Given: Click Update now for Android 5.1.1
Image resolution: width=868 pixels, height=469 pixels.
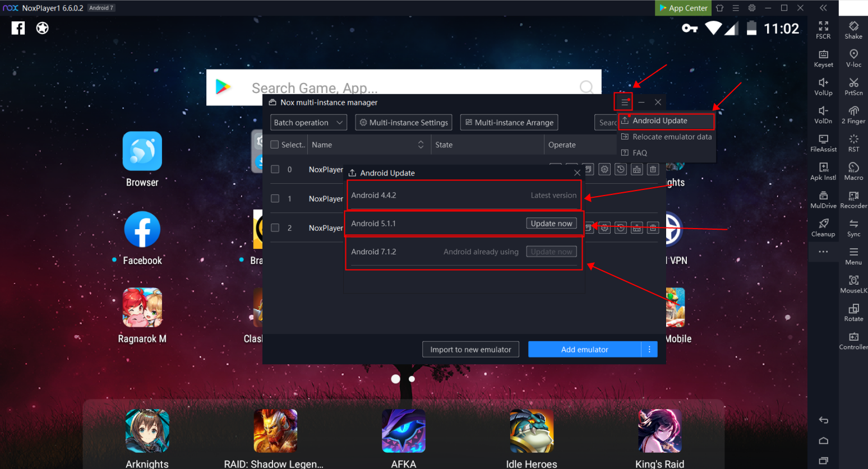Looking at the screenshot, I should pyautogui.click(x=551, y=224).
